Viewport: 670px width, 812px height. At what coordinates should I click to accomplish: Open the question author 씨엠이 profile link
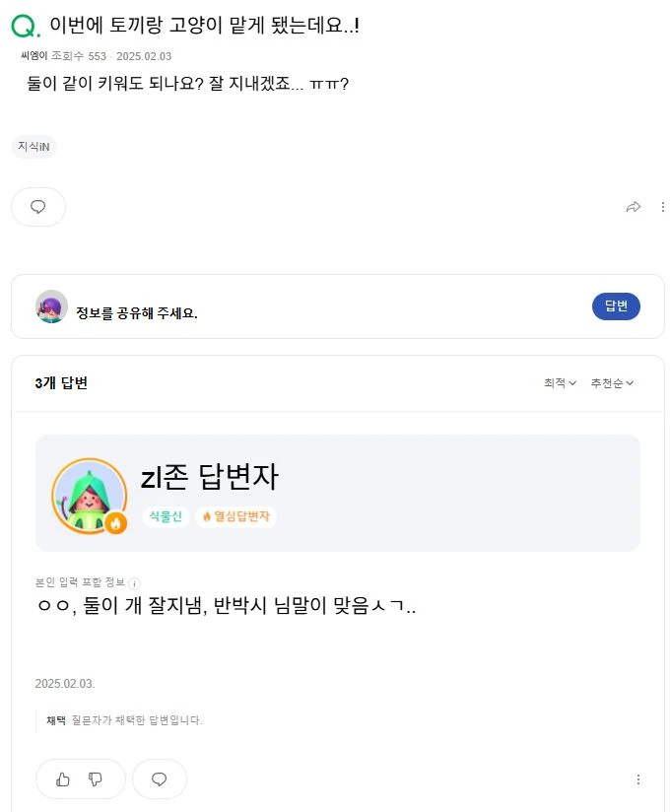(x=33, y=56)
